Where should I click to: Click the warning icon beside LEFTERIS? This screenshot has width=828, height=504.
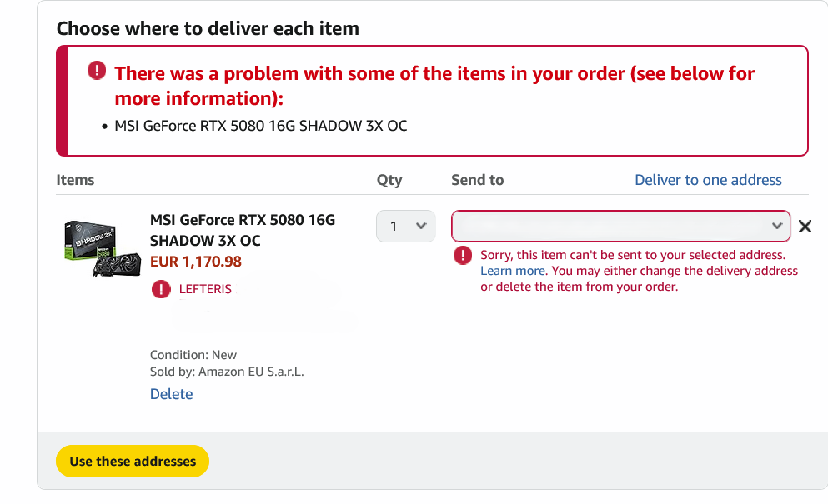pos(161,289)
